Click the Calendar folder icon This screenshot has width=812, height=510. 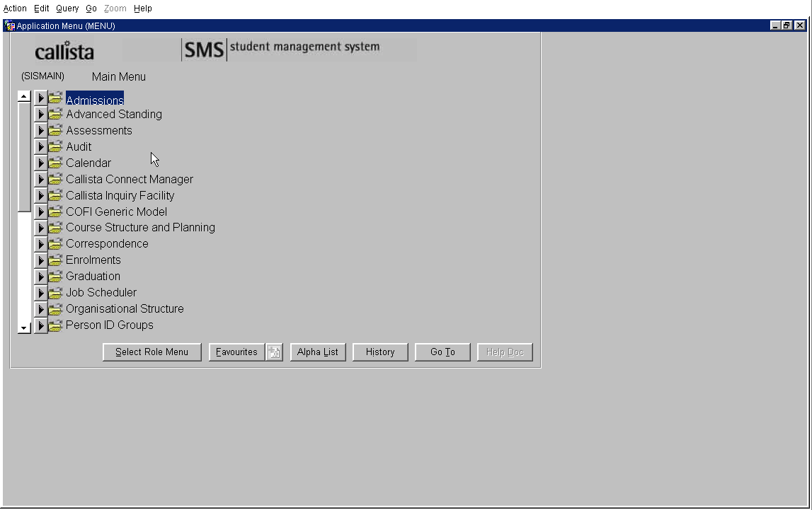pyautogui.click(x=55, y=163)
